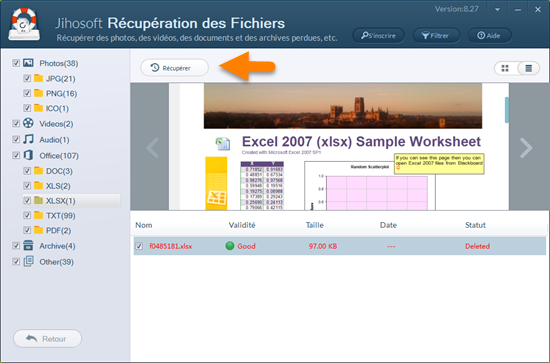This screenshot has width=550, height=363.
Task: Switch to grid thumbnail view
Action: click(x=505, y=68)
